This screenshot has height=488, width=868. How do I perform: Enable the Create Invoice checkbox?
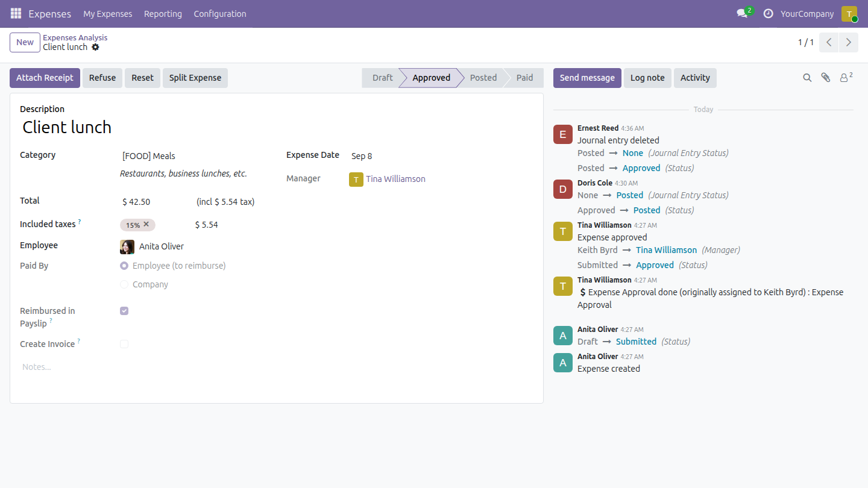[x=124, y=344]
